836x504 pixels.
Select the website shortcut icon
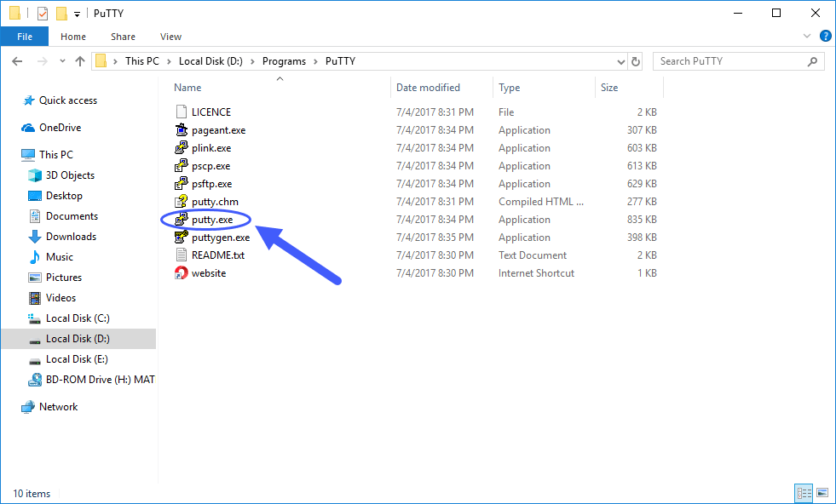[x=182, y=272]
